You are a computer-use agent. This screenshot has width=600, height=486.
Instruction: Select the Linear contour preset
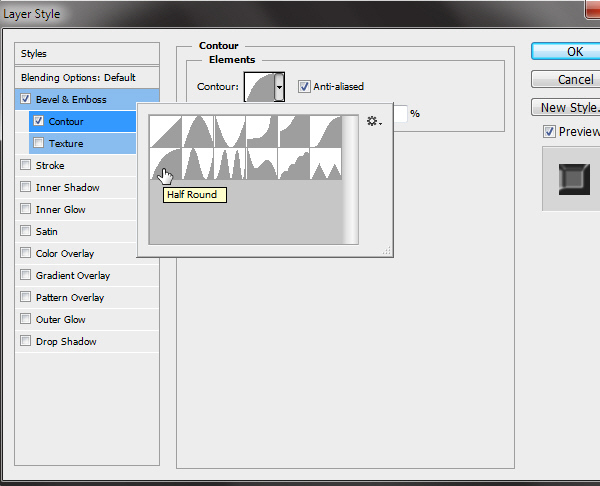click(x=166, y=132)
